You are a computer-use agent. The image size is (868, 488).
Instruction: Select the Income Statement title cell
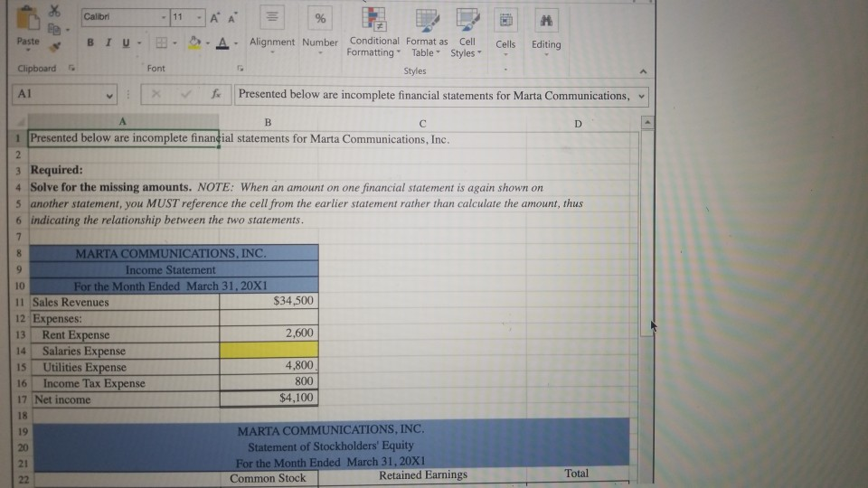(174, 270)
